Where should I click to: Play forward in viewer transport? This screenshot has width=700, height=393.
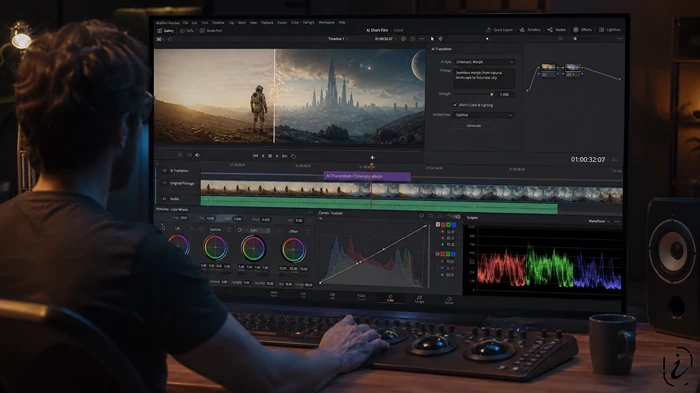pyautogui.click(x=277, y=156)
